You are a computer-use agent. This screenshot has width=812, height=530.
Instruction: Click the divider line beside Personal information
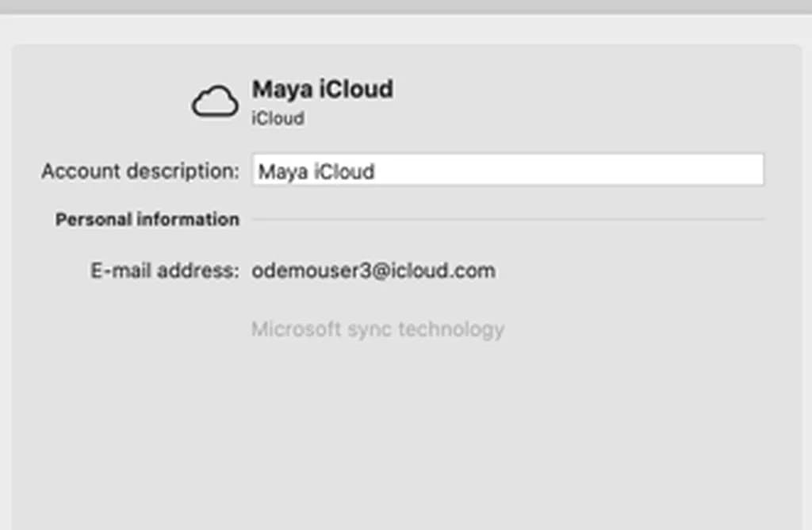(507, 219)
